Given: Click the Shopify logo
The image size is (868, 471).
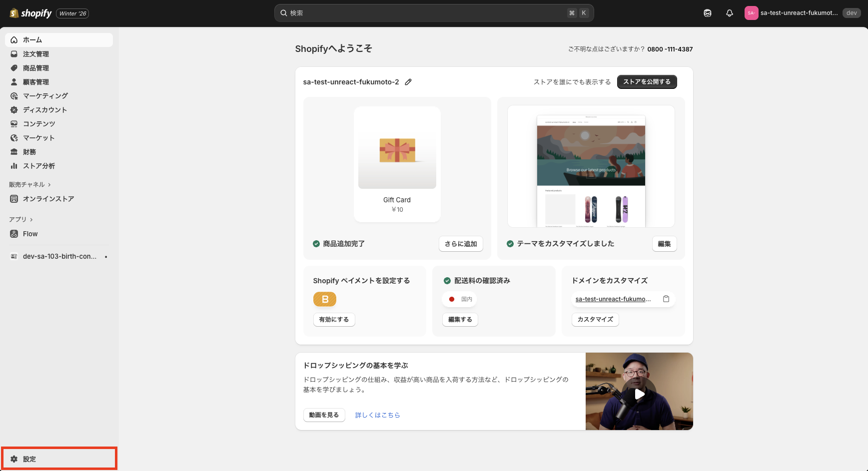Looking at the screenshot, I should point(30,12).
